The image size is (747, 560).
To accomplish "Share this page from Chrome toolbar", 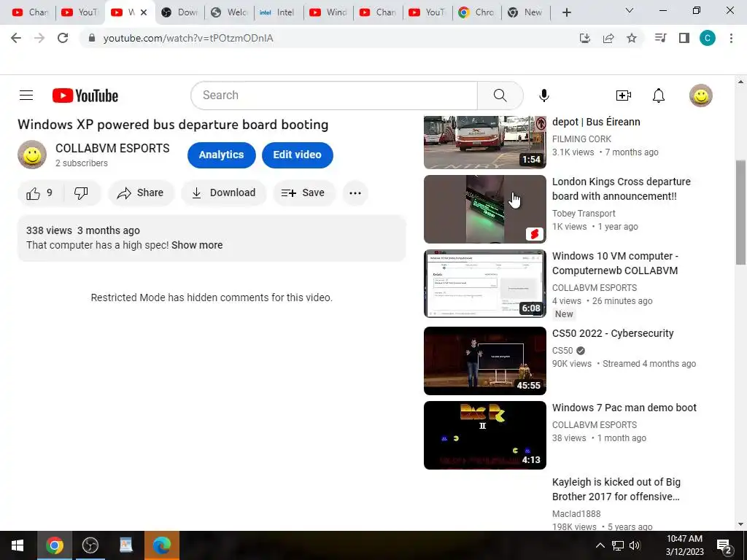I will tap(608, 38).
